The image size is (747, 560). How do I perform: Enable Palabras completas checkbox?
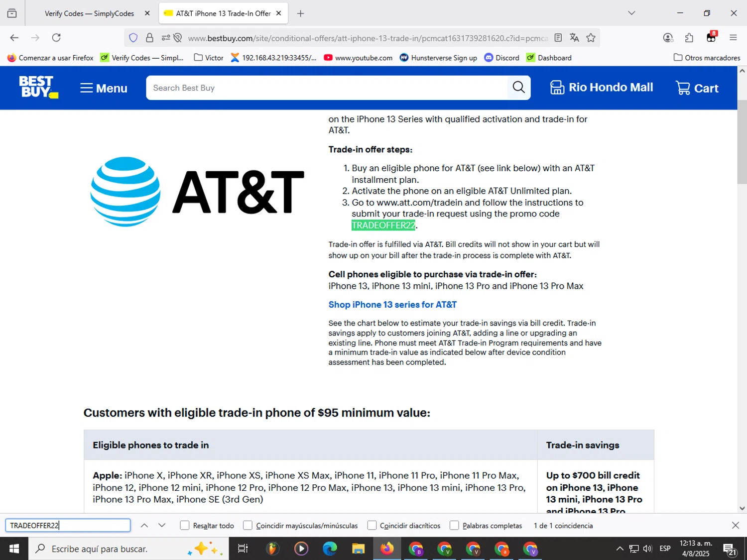(454, 525)
